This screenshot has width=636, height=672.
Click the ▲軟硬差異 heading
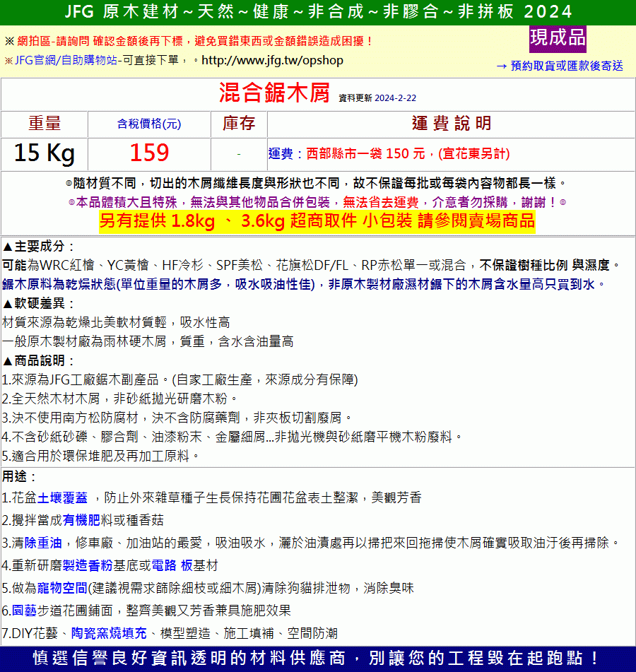point(38,303)
